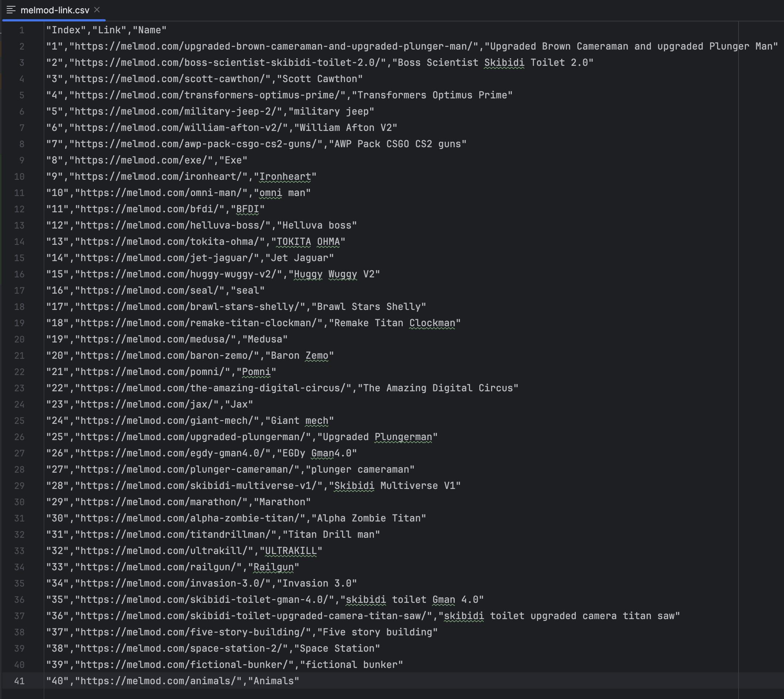Screen dimensions: 784x699
Task: Click gutter line number 1
Action: 22,30
